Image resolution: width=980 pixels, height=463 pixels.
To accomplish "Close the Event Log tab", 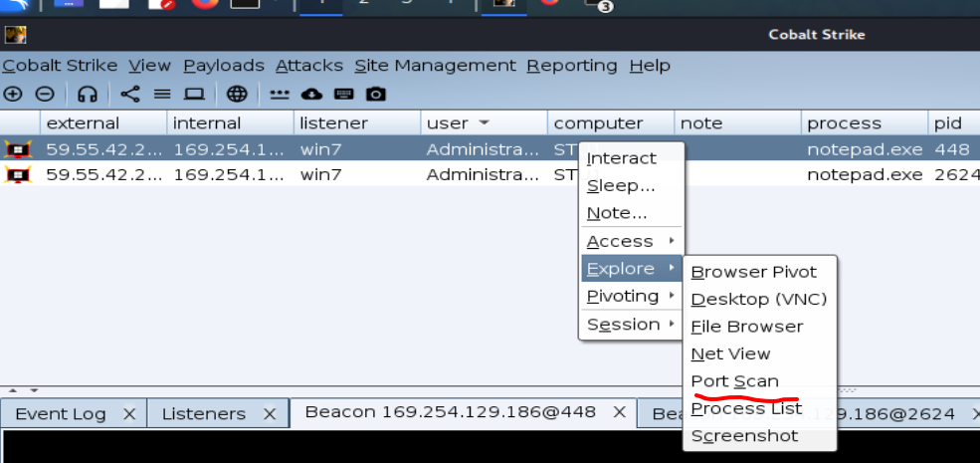I will tap(128, 414).
